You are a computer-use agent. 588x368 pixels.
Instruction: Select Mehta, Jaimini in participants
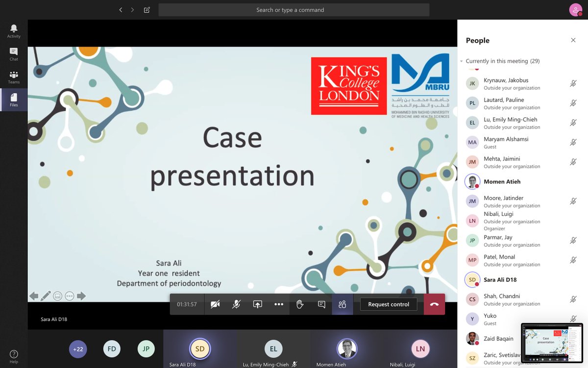pos(522,162)
